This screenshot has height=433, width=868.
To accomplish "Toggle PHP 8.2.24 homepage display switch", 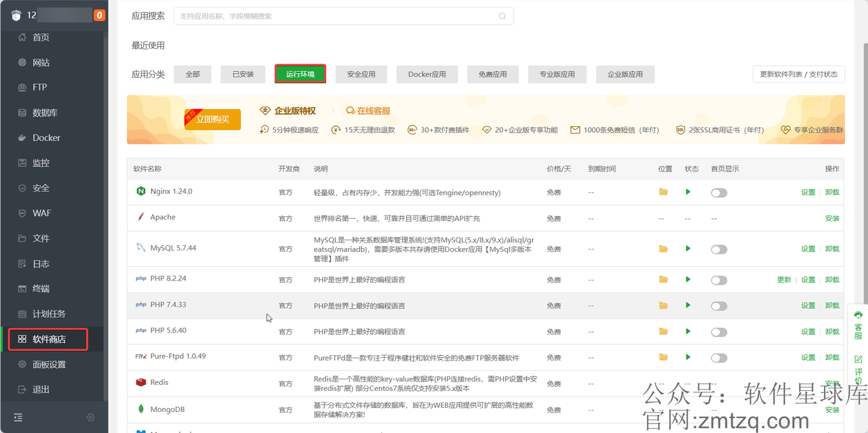I will [x=719, y=280].
